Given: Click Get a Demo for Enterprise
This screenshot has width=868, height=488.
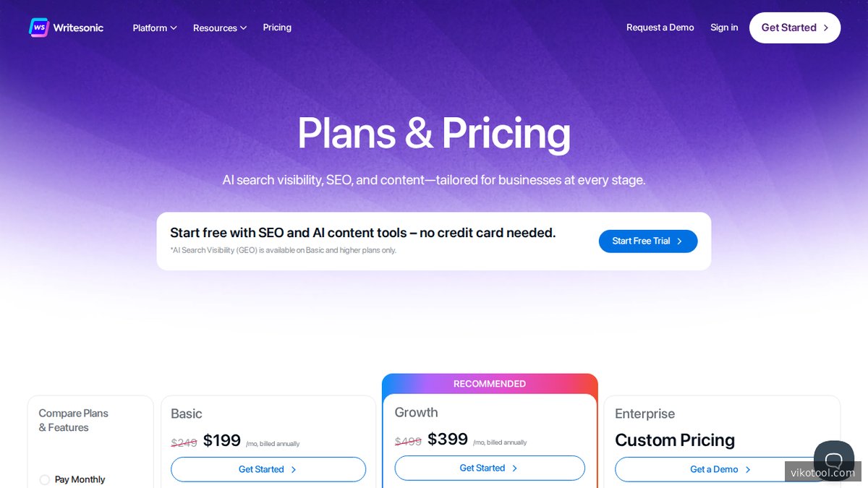Looking at the screenshot, I should (714, 469).
